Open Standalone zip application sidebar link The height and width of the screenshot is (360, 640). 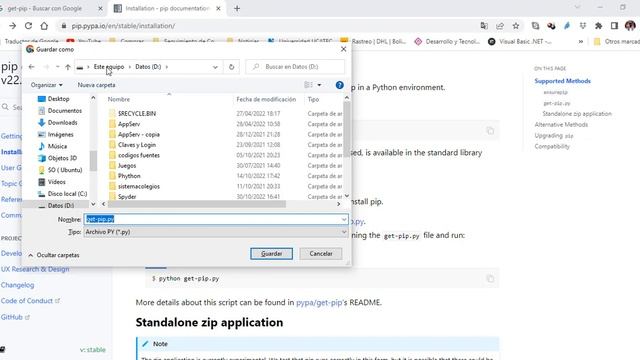tap(577, 113)
